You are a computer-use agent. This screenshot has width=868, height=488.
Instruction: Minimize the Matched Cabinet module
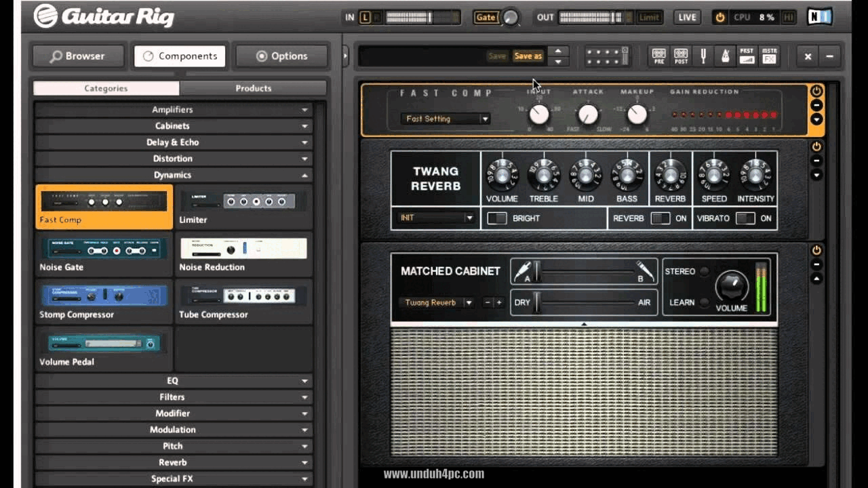click(x=816, y=264)
